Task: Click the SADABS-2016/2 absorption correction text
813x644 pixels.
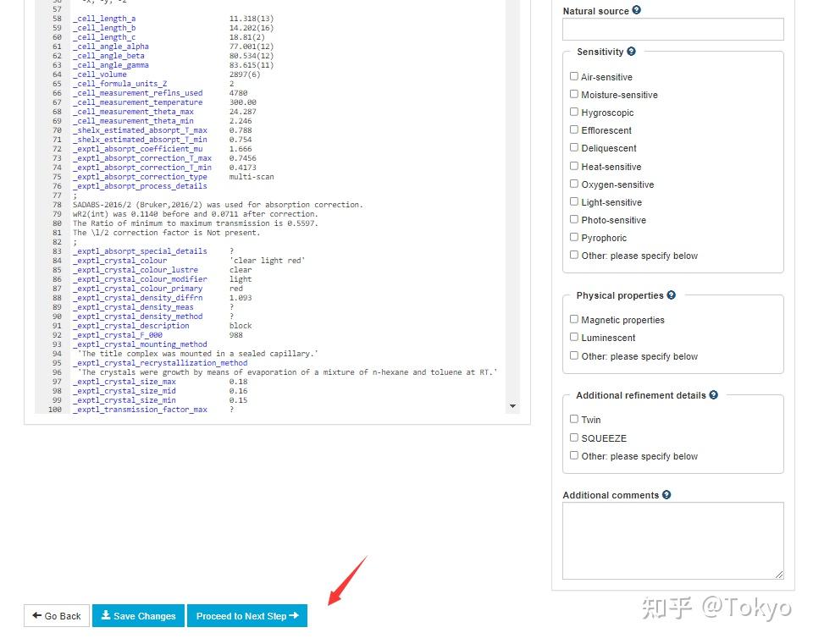Action: tap(218, 205)
